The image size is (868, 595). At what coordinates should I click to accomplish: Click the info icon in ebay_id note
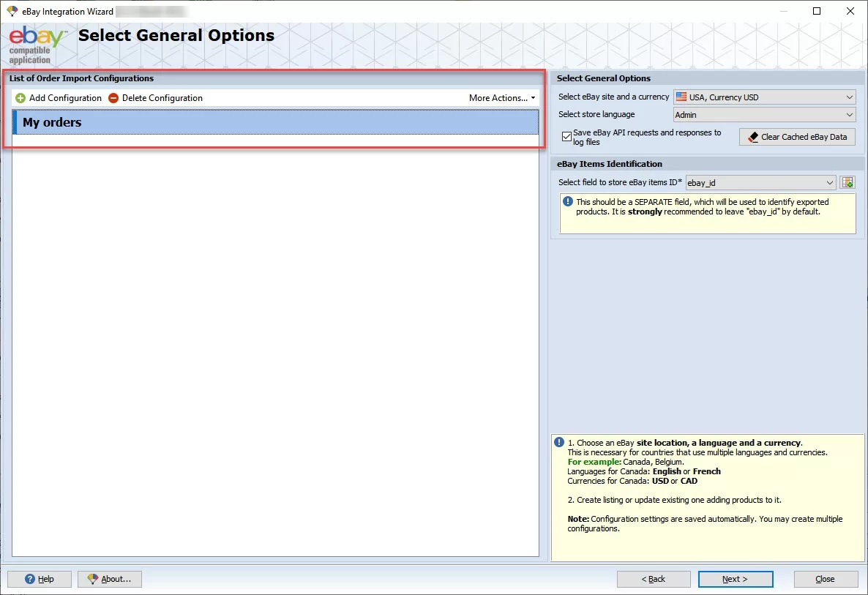click(567, 201)
